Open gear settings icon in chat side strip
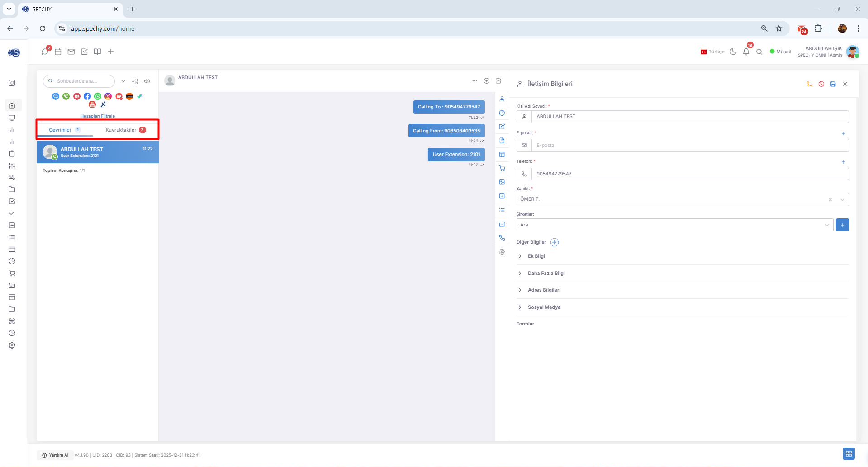Screen dimensions: 868x467 [x=502, y=252]
